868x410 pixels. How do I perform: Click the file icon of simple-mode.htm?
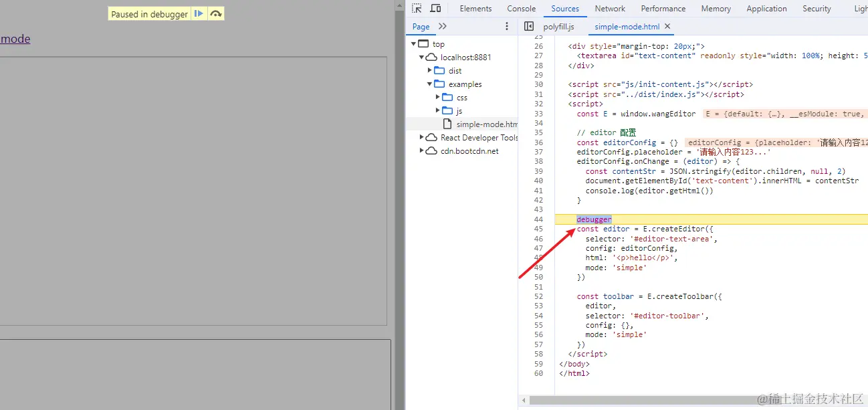(447, 124)
